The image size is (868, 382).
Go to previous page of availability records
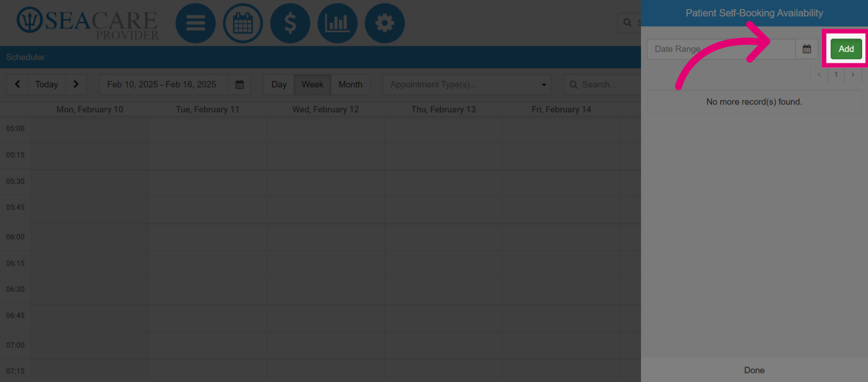tap(819, 75)
